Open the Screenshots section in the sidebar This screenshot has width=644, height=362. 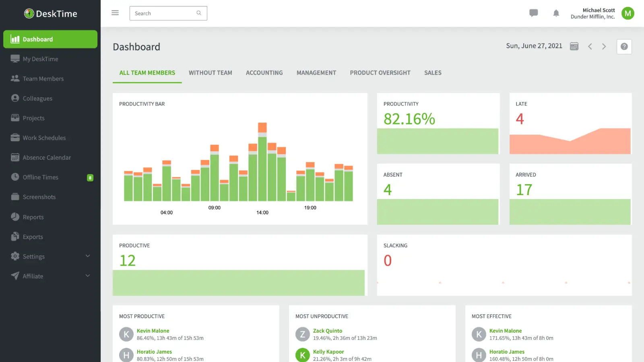coord(39,197)
